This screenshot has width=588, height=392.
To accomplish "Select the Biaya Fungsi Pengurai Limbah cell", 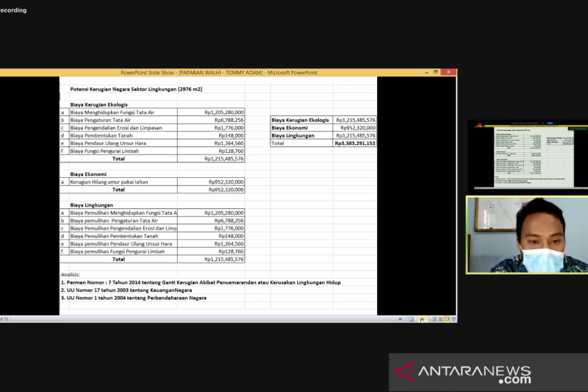I will coord(123,151).
